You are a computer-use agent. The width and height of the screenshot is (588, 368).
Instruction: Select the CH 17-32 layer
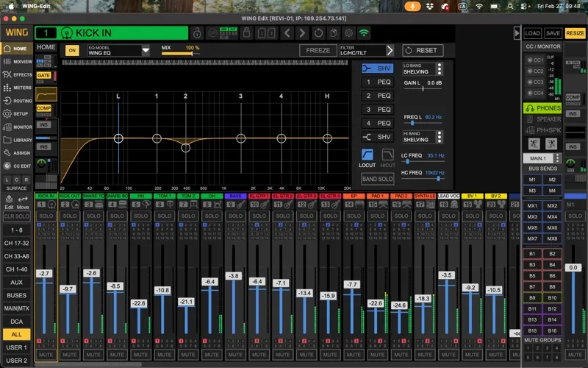(16, 243)
